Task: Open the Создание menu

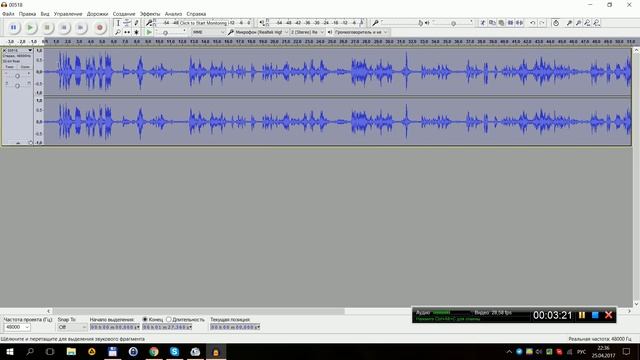Action: (124, 14)
